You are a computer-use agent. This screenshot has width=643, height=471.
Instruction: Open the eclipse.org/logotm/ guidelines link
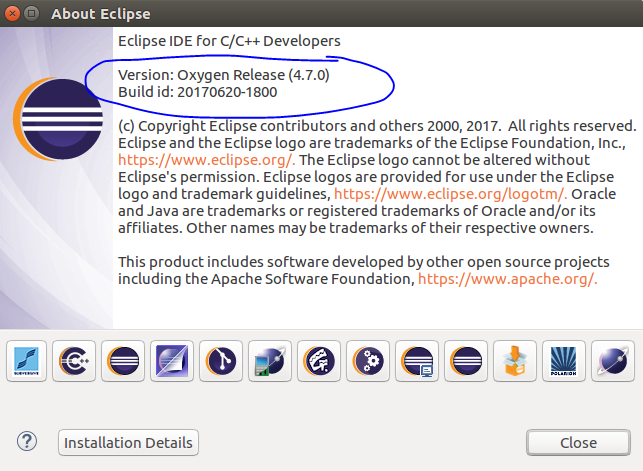(450, 194)
